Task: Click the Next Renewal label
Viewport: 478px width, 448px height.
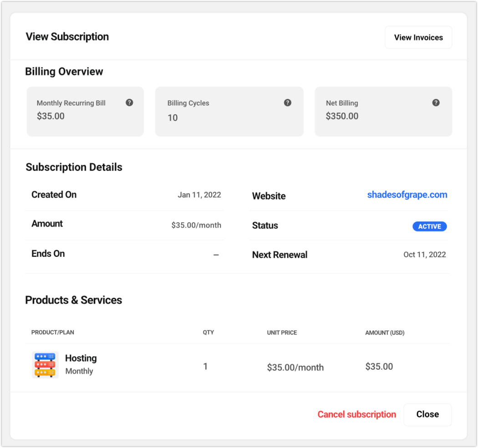Action: [x=280, y=255]
